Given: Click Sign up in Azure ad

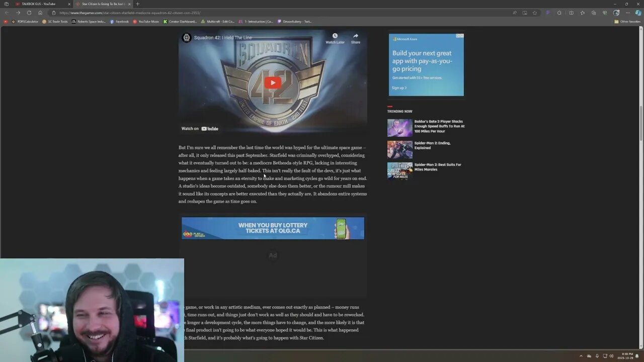Looking at the screenshot, I should [x=399, y=87].
